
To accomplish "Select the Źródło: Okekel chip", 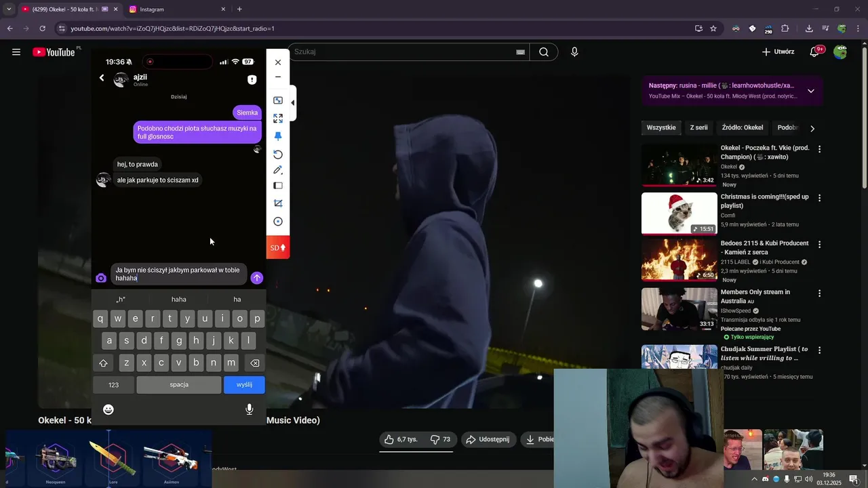I will pyautogui.click(x=743, y=127).
